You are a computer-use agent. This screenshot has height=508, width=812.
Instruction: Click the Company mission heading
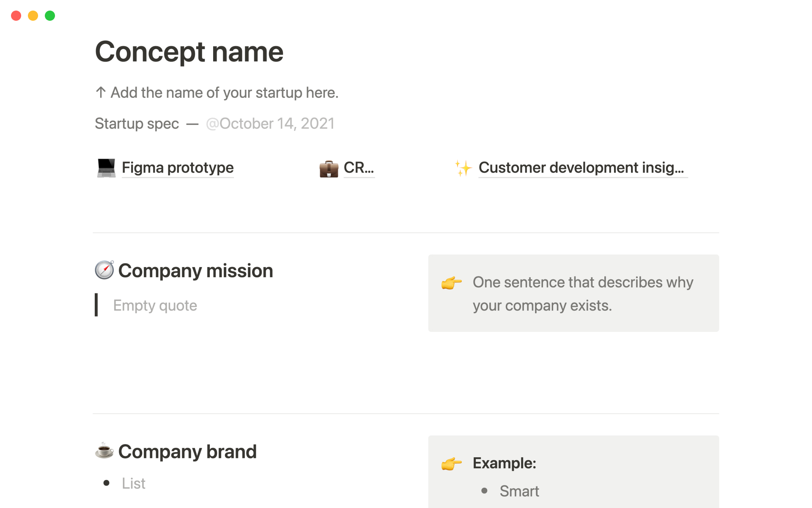pyautogui.click(x=195, y=271)
